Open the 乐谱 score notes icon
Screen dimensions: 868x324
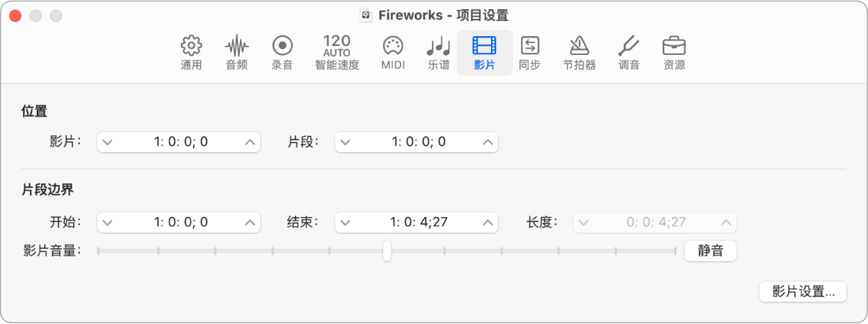(x=439, y=46)
